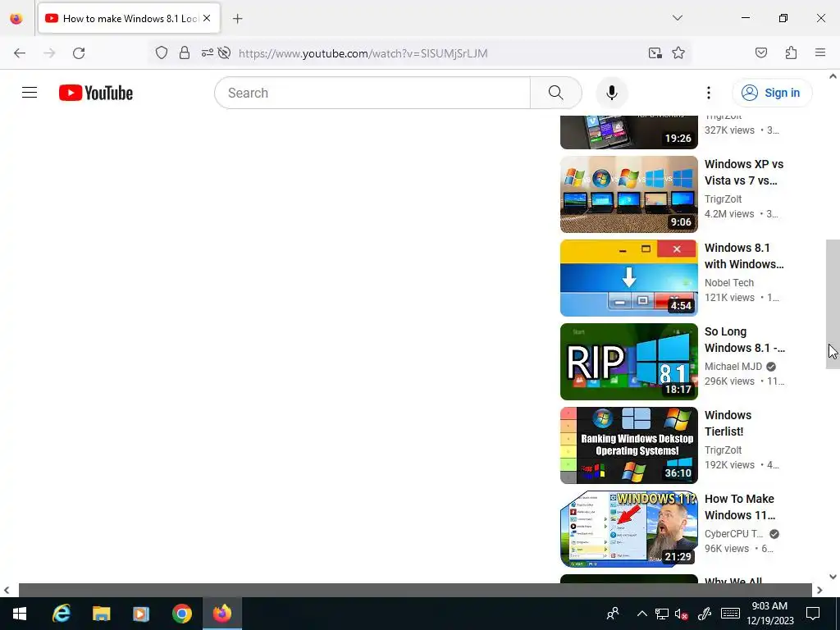Click the autoplay blocked icon
This screenshot has width=840, height=630.
pos(225,53)
